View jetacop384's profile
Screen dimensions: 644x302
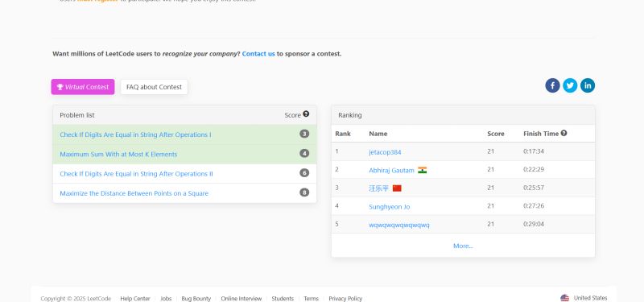[385, 152]
